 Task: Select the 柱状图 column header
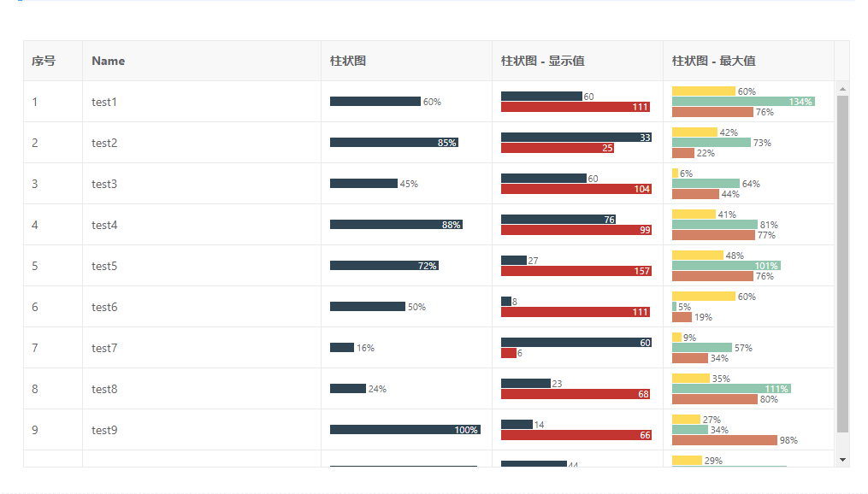[348, 61]
